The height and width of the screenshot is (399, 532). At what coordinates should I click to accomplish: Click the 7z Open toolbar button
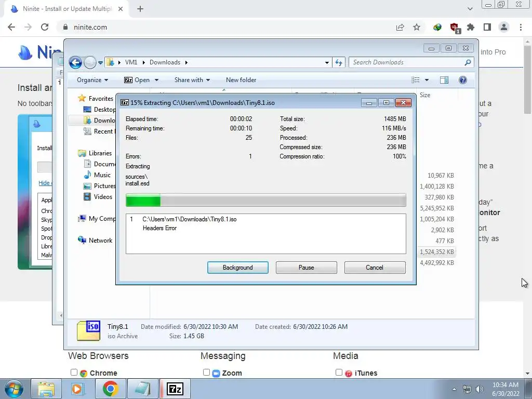click(x=137, y=80)
